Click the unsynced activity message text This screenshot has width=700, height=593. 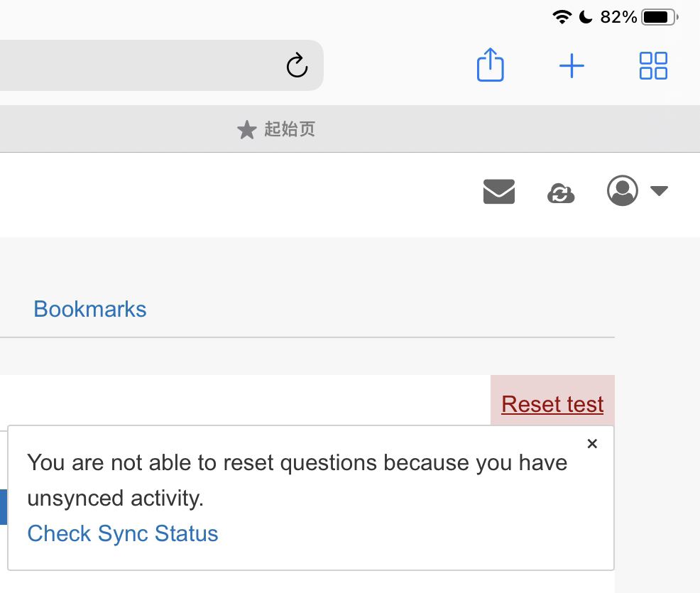pos(297,480)
